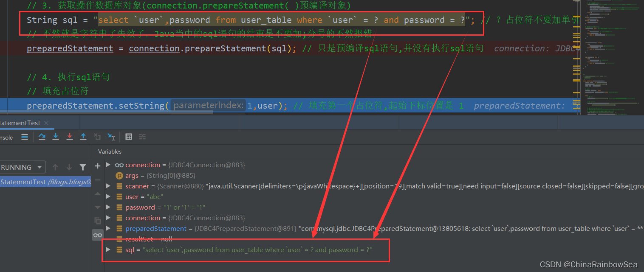Click Show Execution Point icon

[25, 137]
